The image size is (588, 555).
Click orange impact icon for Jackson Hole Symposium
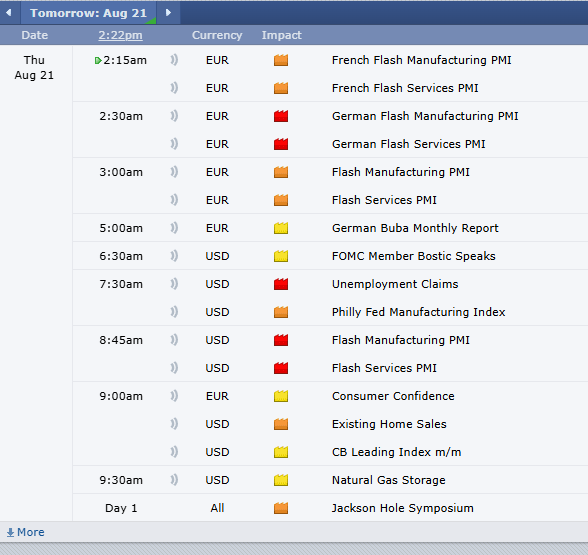(x=281, y=508)
